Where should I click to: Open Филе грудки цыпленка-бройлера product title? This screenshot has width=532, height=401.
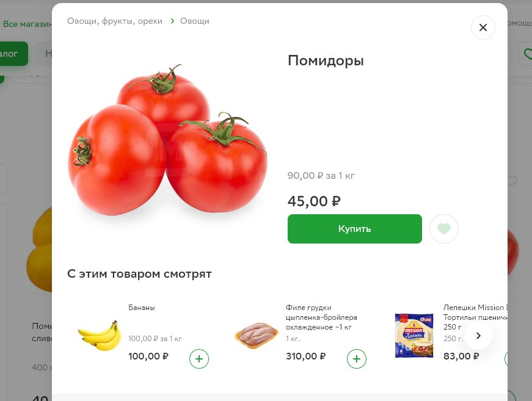pyautogui.click(x=321, y=317)
